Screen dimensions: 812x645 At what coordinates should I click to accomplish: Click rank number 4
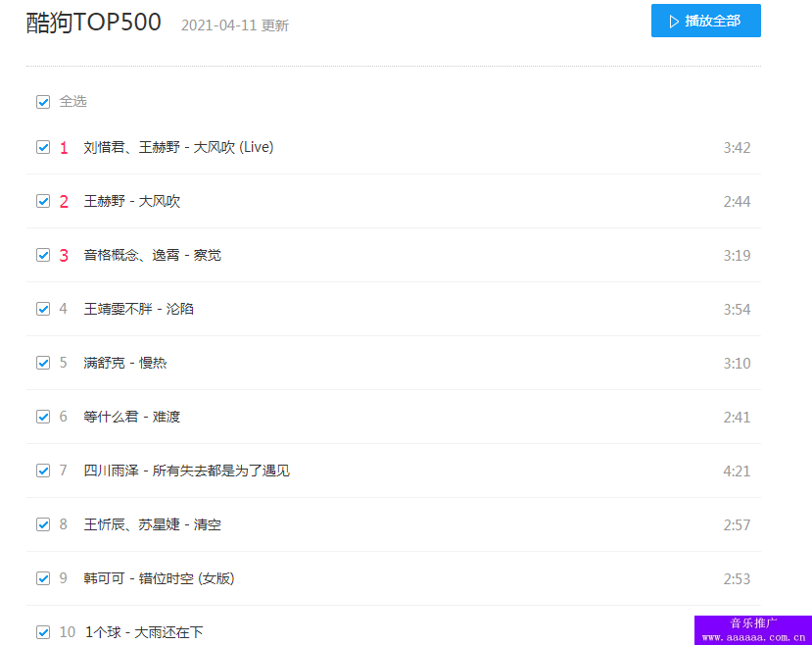[x=64, y=309]
